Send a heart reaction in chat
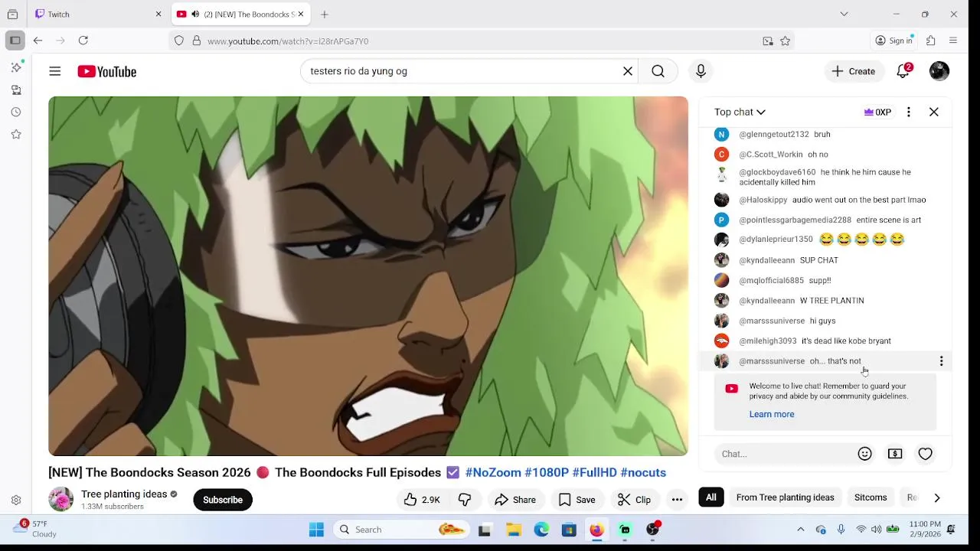Viewport: 980px width, 551px height. coord(926,454)
